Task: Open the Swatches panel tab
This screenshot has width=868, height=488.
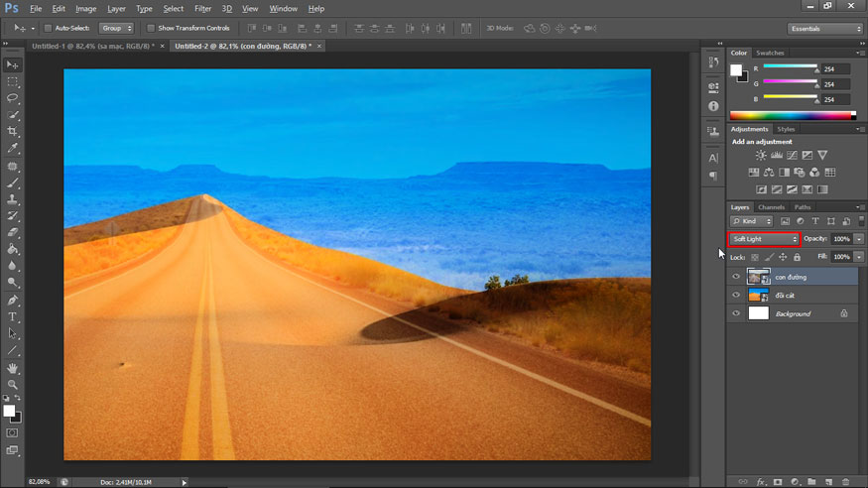Action: coord(770,53)
